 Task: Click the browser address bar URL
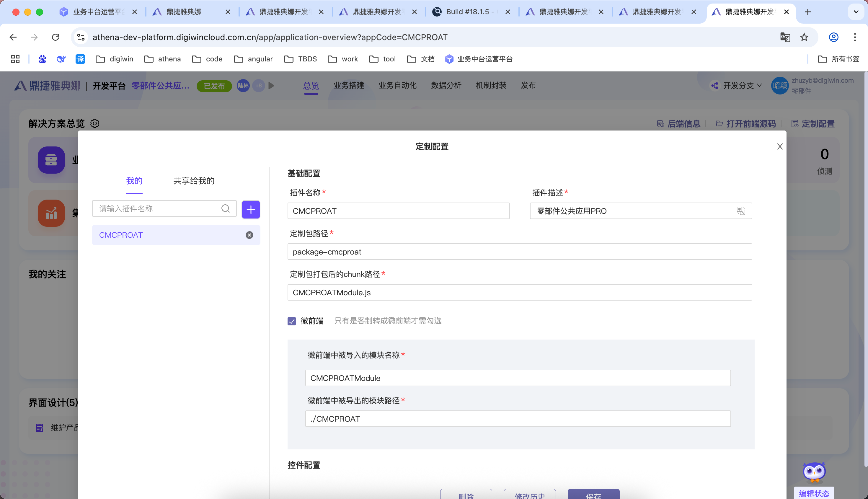click(270, 37)
